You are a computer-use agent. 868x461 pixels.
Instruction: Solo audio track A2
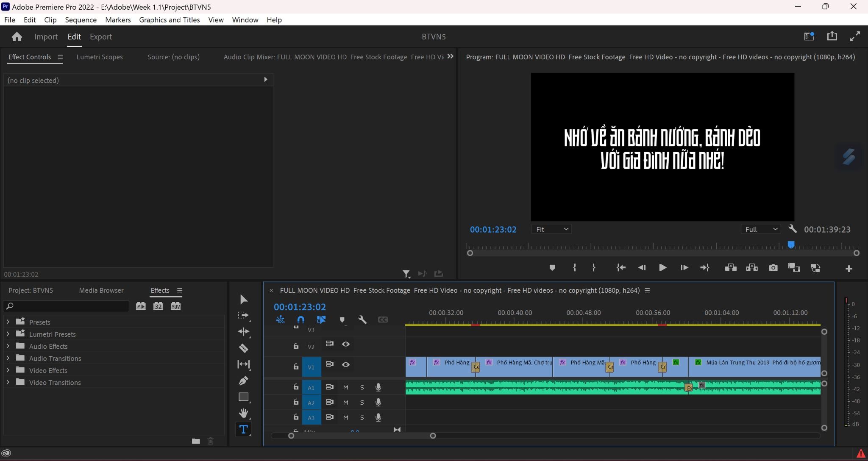pyautogui.click(x=362, y=403)
